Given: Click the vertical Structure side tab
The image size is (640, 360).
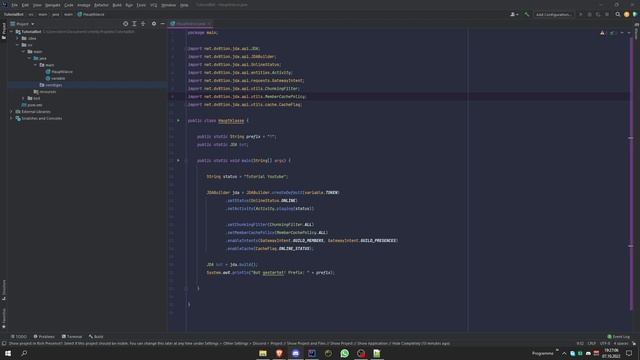Looking at the screenshot, I should 4,290.
